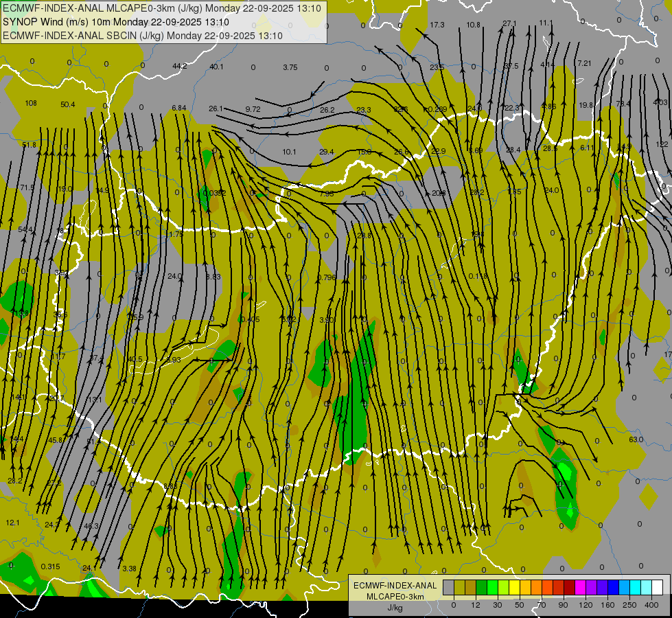672x618 pixels.
Task: Click the map value 29.4
Action: (x=326, y=151)
